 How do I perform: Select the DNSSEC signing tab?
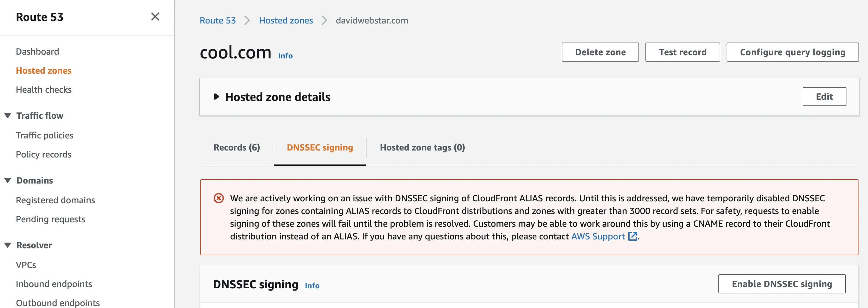point(320,147)
